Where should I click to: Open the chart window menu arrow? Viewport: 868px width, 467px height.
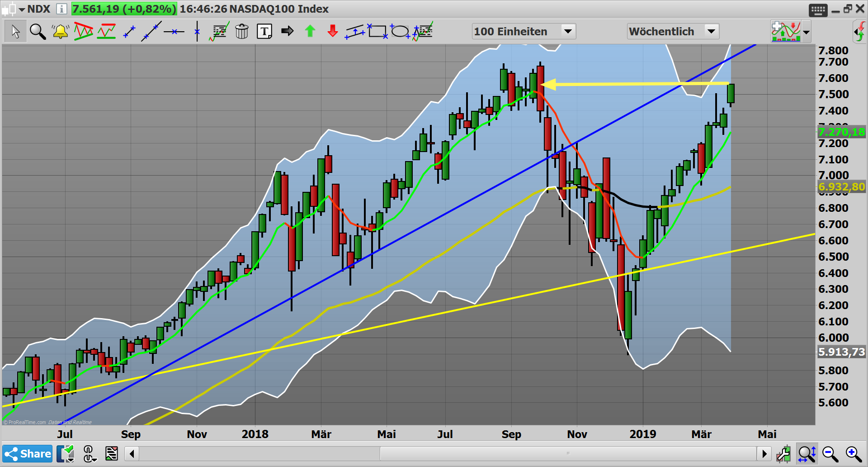22,10
